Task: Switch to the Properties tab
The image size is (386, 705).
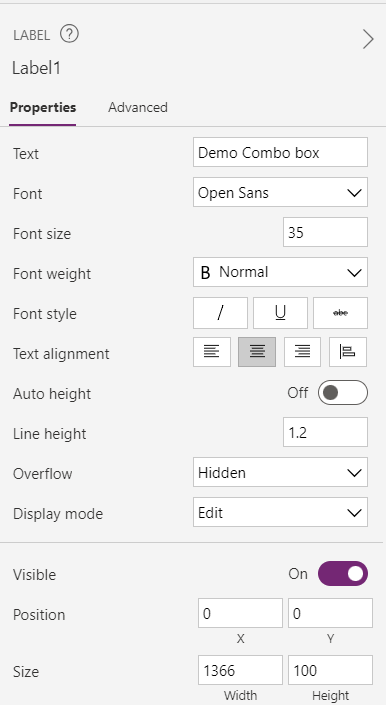Action: point(43,107)
